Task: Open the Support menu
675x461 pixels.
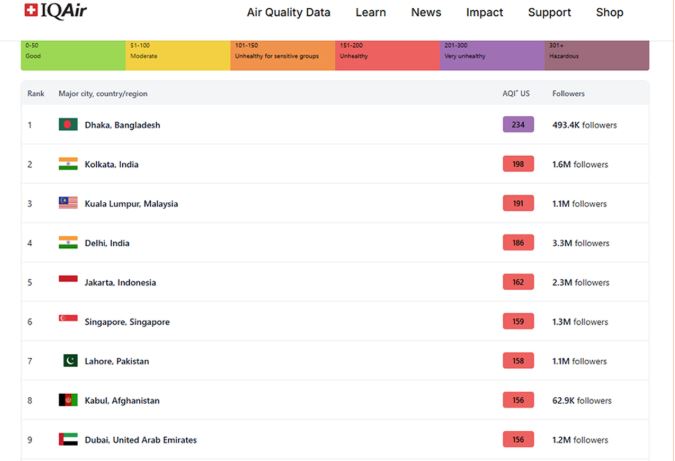Action: (x=549, y=12)
